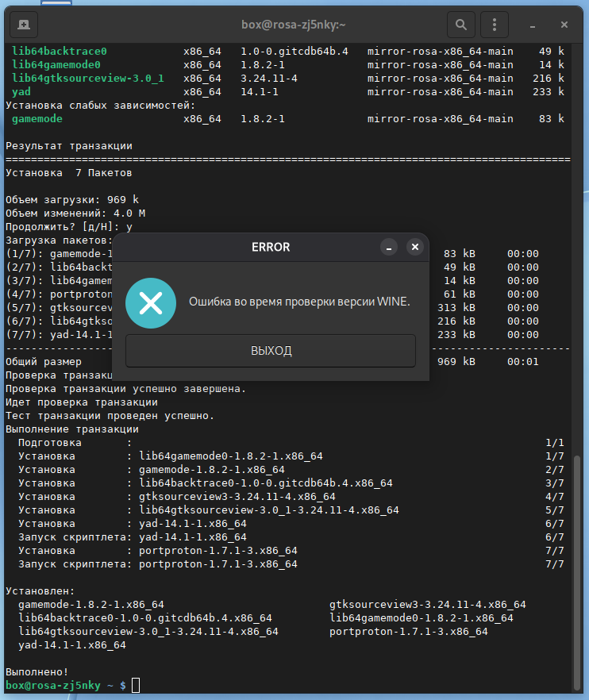Close the terminal window

[564, 25]
